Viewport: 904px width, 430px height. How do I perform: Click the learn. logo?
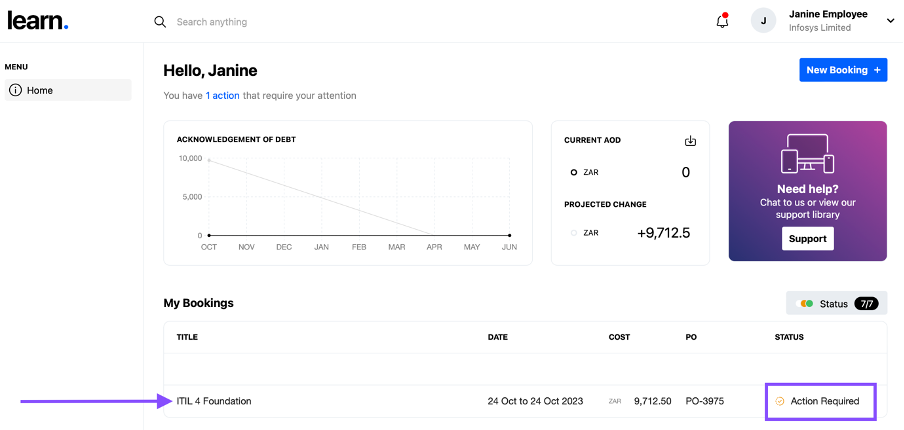pyautogui.click(x=38, y=21)
